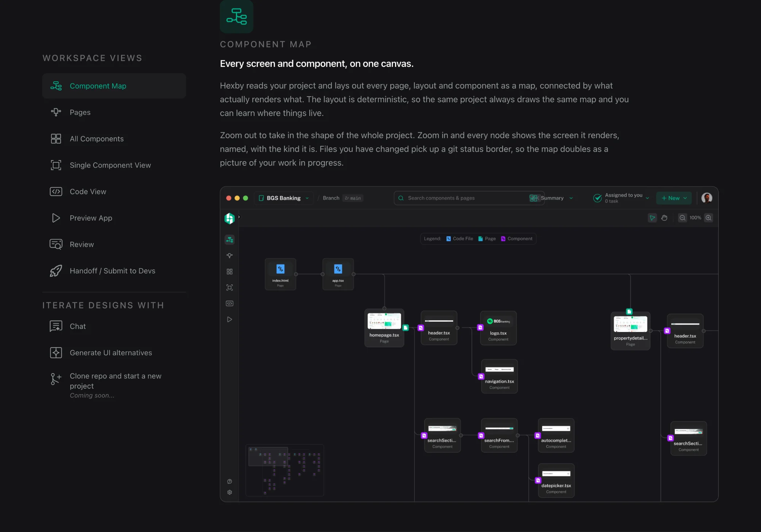Open Single Component View
This screenshot has width=761, height=532.
coord(114,165)
